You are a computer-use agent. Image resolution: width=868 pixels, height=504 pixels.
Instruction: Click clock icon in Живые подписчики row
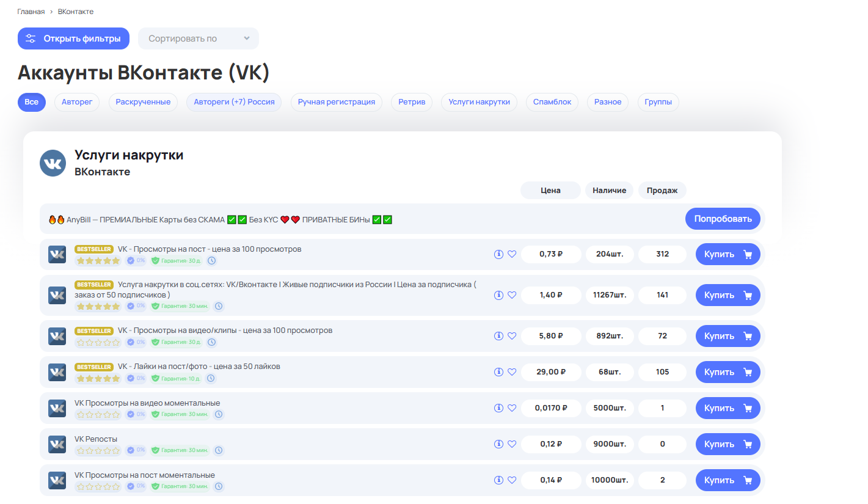click(219, 306)
